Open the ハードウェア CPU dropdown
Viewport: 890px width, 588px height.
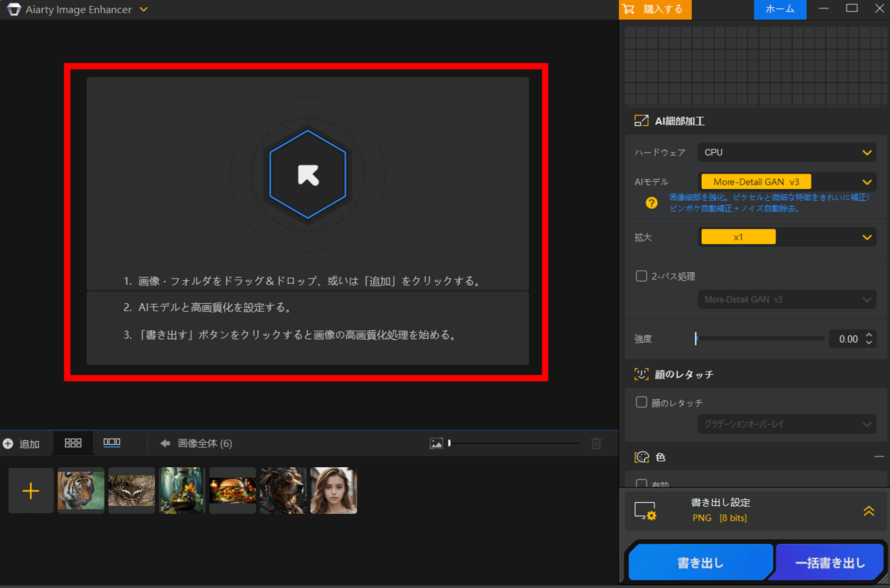786,153
